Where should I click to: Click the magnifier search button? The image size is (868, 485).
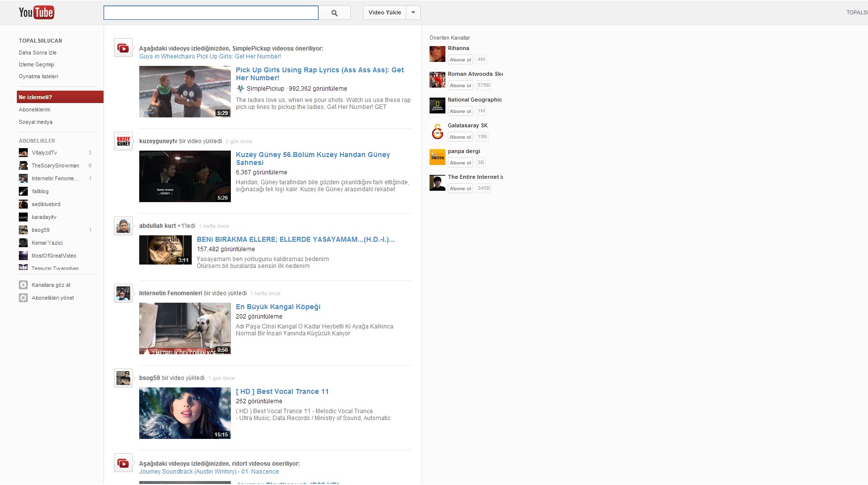point(334,13)
